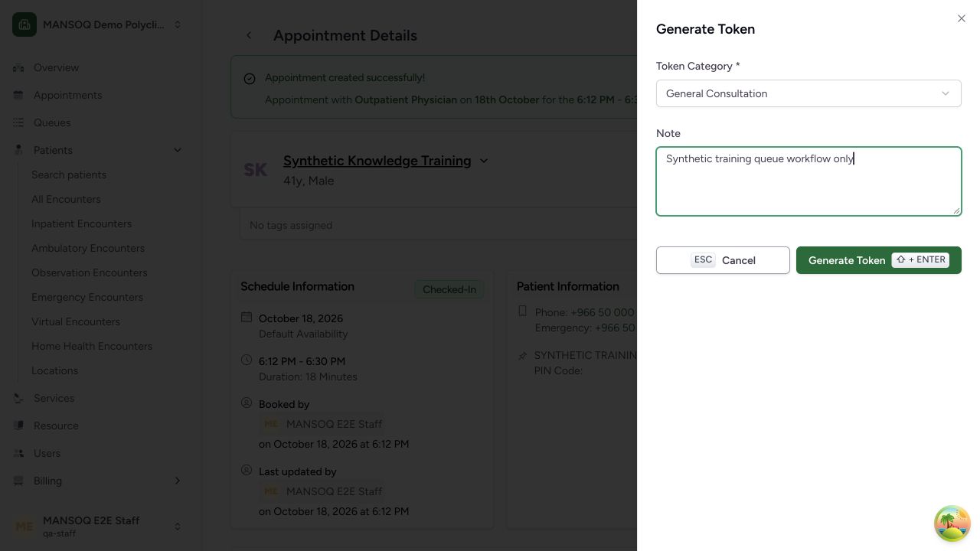Go back from Appointment Details
The height and width of the screenshot is (551, 980).
249,35
